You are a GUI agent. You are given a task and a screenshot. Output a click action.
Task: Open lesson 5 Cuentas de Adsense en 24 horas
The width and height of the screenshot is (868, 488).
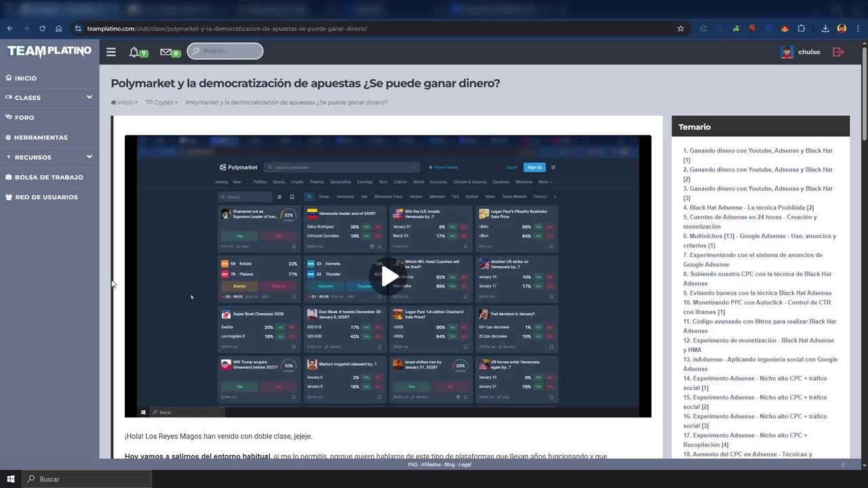click(750, 222)
